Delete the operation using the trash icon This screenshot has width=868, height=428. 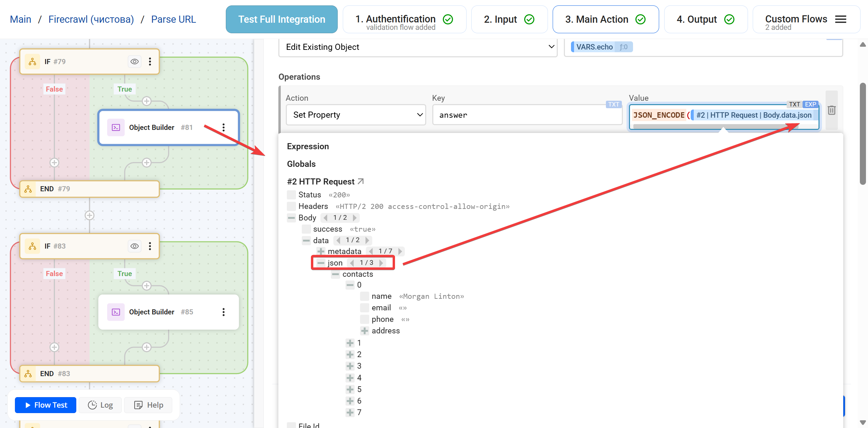pos(831,110)
